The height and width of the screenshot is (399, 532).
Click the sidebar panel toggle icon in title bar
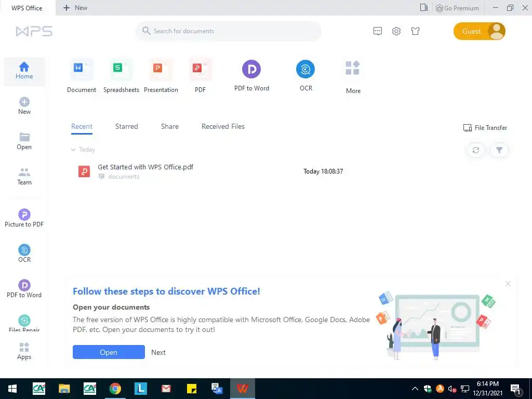click(424, 7)
